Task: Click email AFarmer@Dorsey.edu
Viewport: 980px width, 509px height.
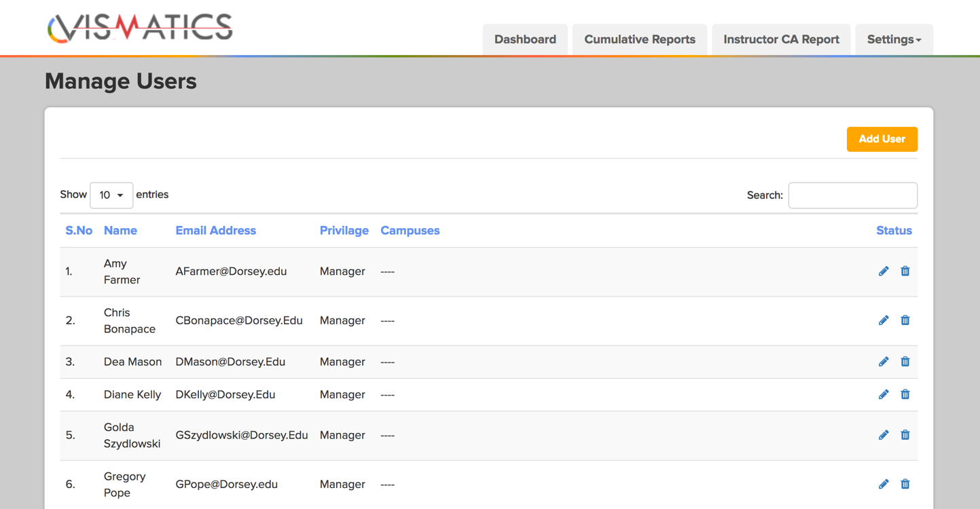Action: coord(231,271)
